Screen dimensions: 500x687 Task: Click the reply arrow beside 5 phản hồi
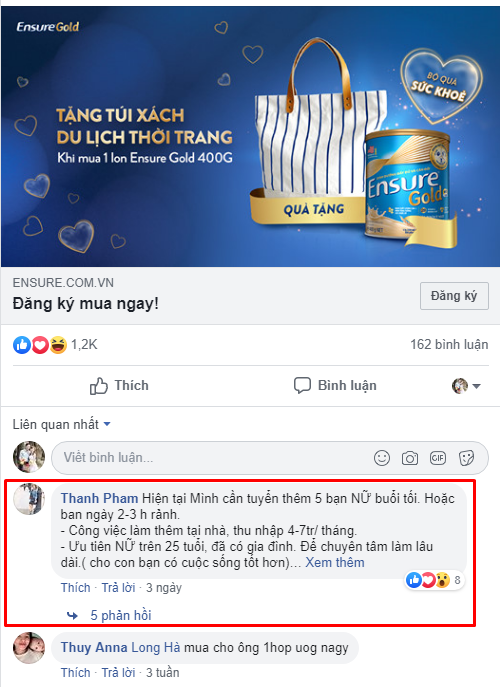point(72,616)
